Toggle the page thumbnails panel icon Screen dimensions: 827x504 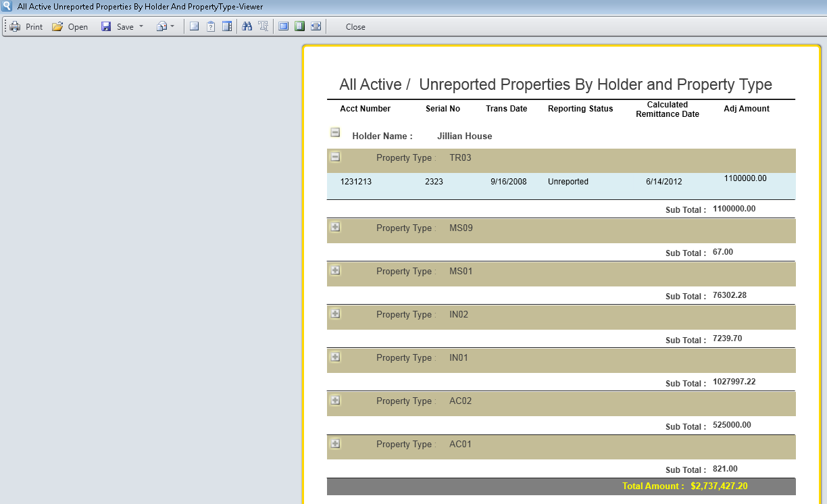[227, 26]
